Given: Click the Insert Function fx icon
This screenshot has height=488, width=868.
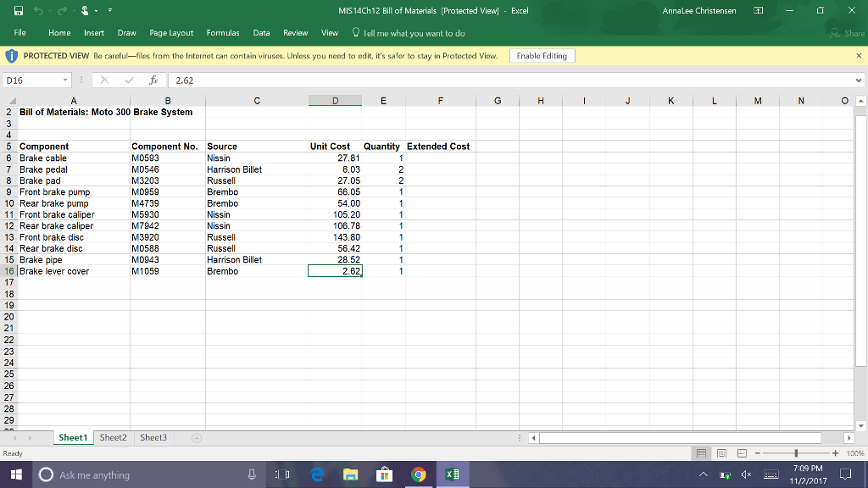Looking at the screenshot, I should (153, 80).
